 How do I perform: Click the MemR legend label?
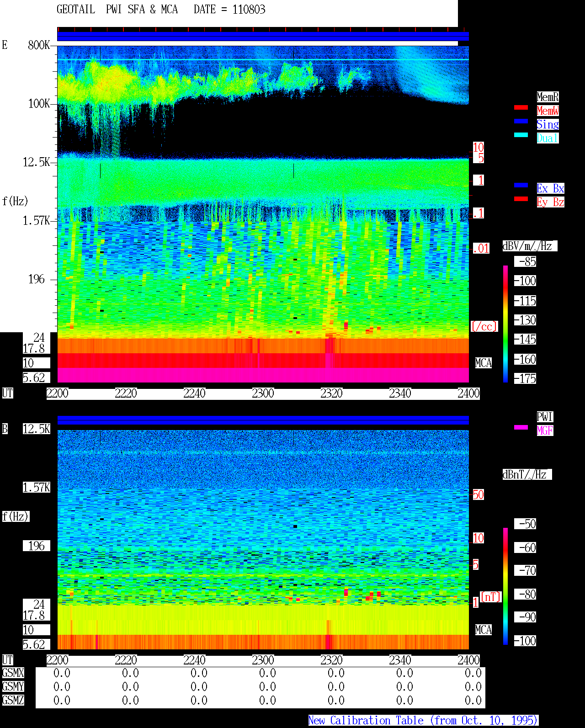pyautogui.click(x=548, y=97)
